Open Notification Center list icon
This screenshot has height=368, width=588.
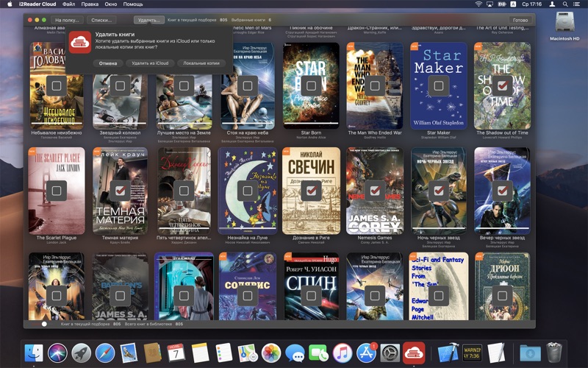(577, 4)
